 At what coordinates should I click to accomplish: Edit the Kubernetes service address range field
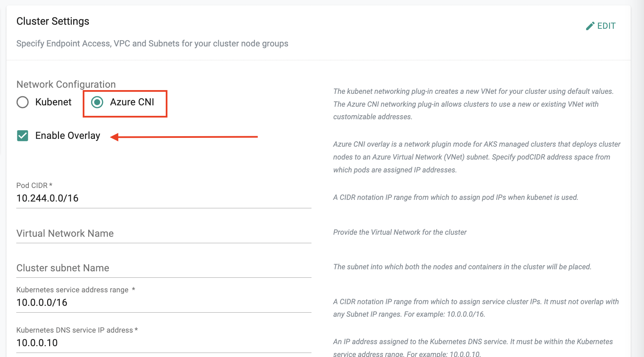click(164, 302)
